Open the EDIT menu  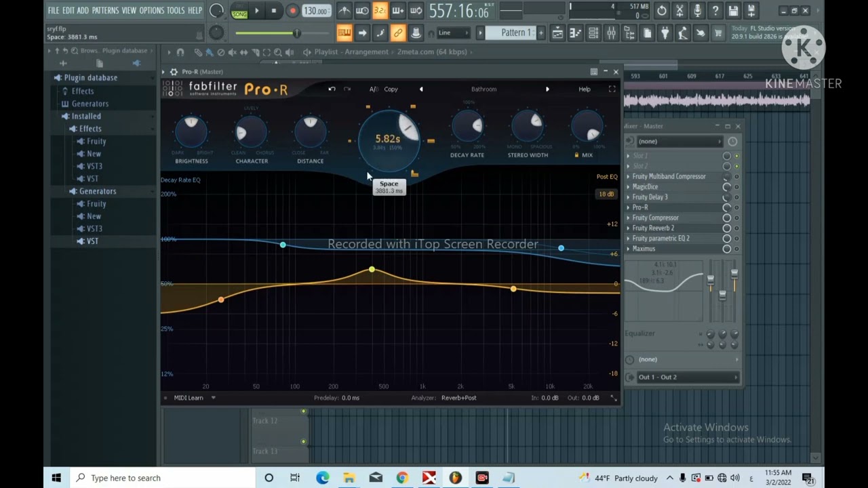pyautogui.click(x=68, y=10)
